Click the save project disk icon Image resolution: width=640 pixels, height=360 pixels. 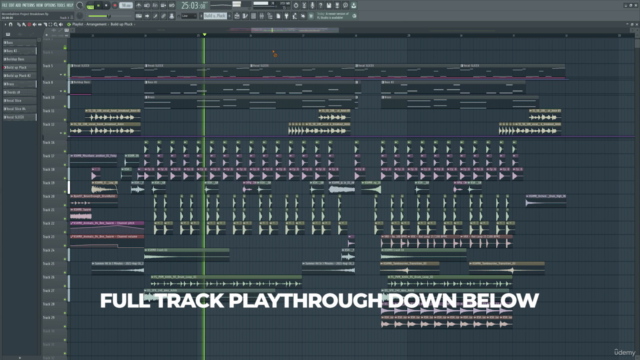[x=329, y=5]
